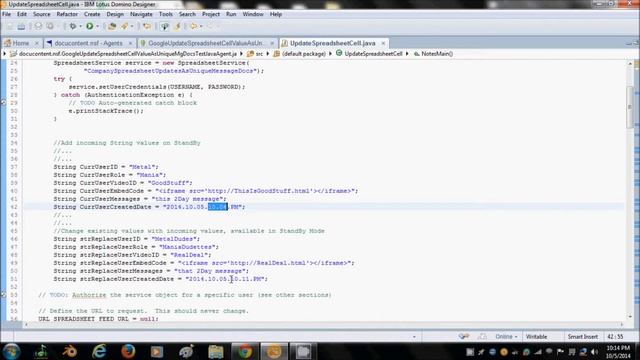Open the Design menu
Viewport: 640px width, 360px height.
115,14
